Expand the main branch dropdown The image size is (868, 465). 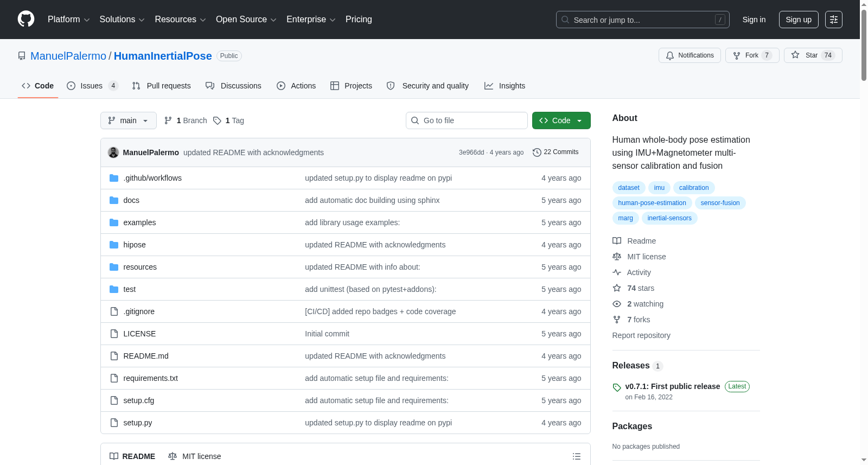[x=128, y=120]
